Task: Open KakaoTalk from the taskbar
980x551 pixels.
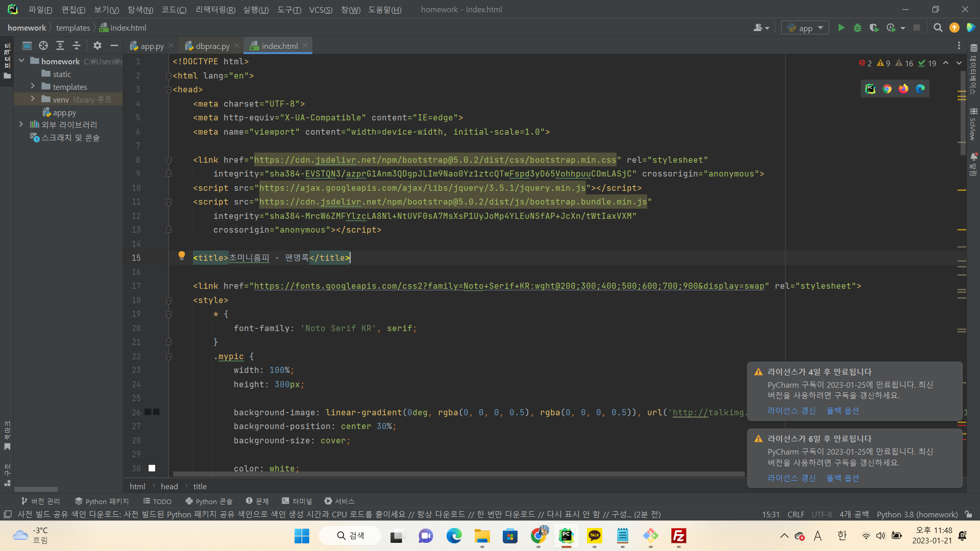Action: 594,536
